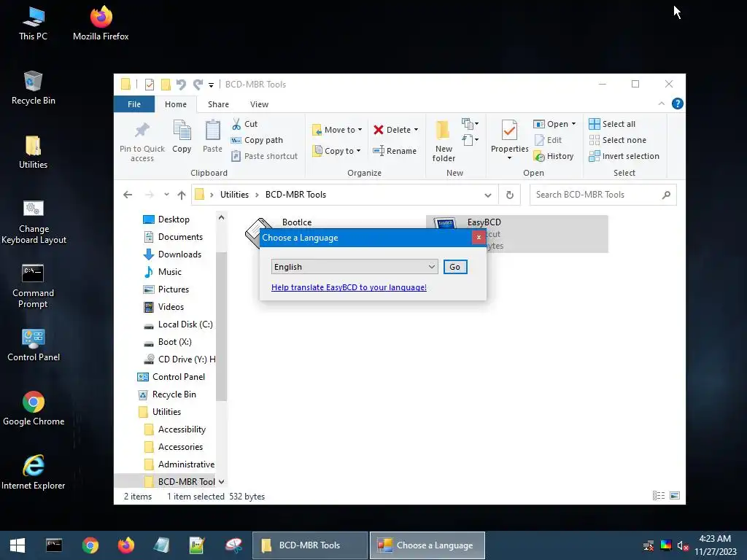The height and width of the screenshot is (560, 747).
Task: Open address bar history dropdown
Action: [x=487, y=195]
